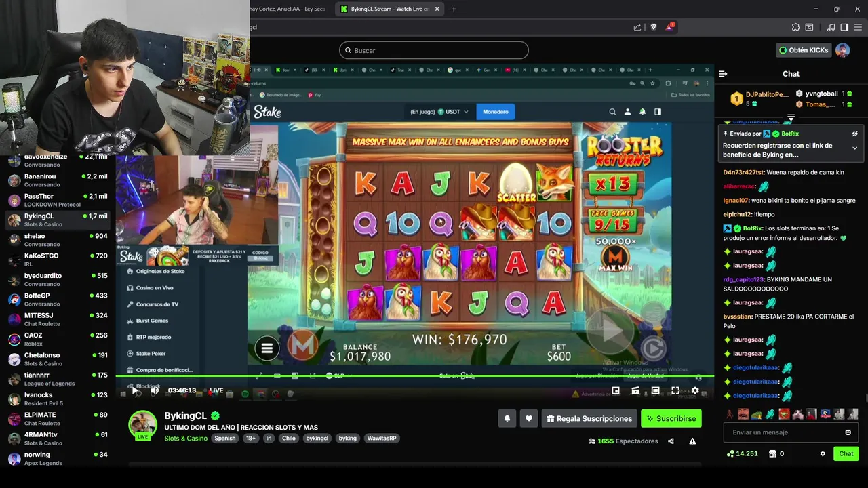Collapse the chat panel
The width and height of the screenshot is (868, 488).
click(x=723, y=74)
